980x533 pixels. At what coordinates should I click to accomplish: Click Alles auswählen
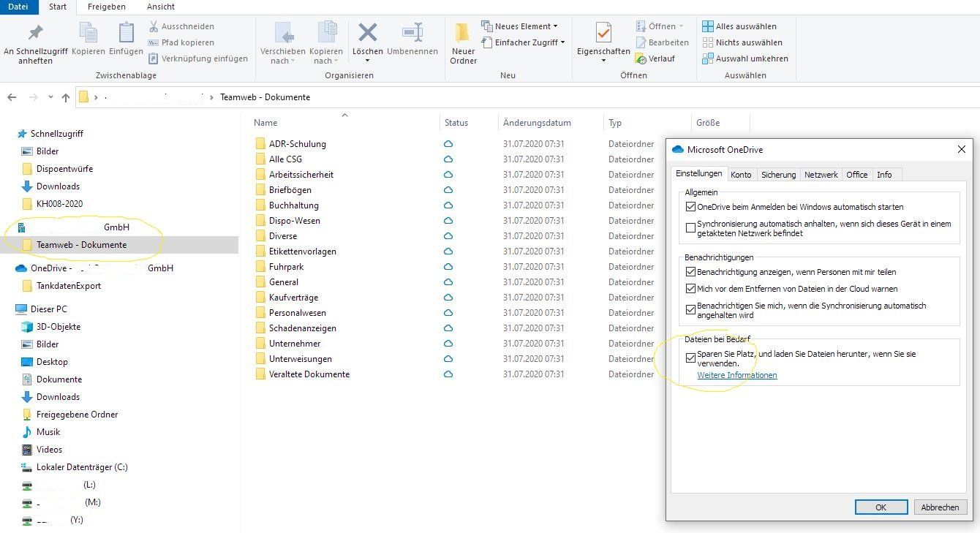739,26
